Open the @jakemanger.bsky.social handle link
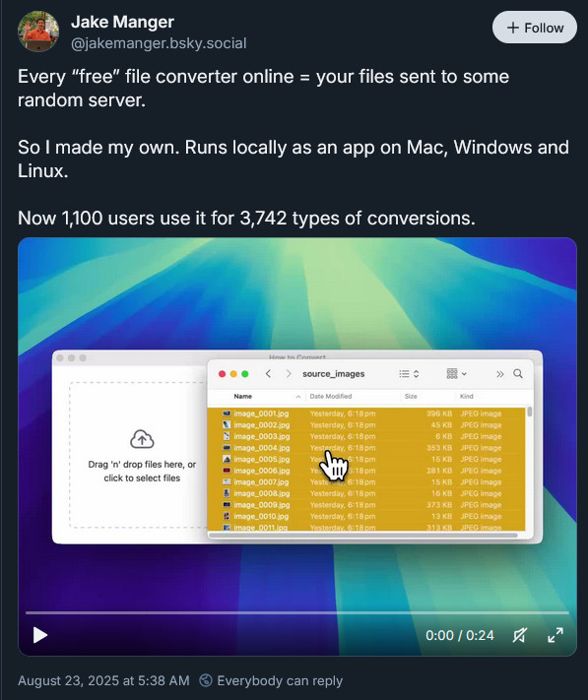 click(x=159, y=43)
